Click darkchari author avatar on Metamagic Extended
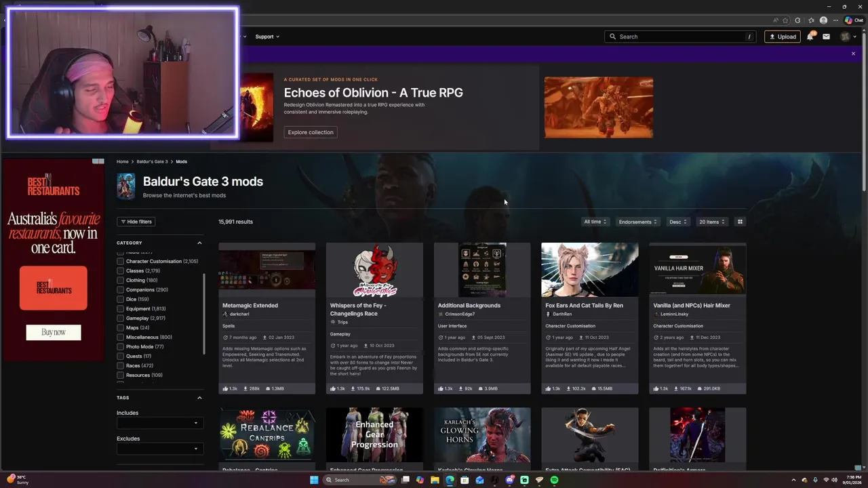This screenshot has height=488, width=868. pyautogui.click(x=225, y=314)
